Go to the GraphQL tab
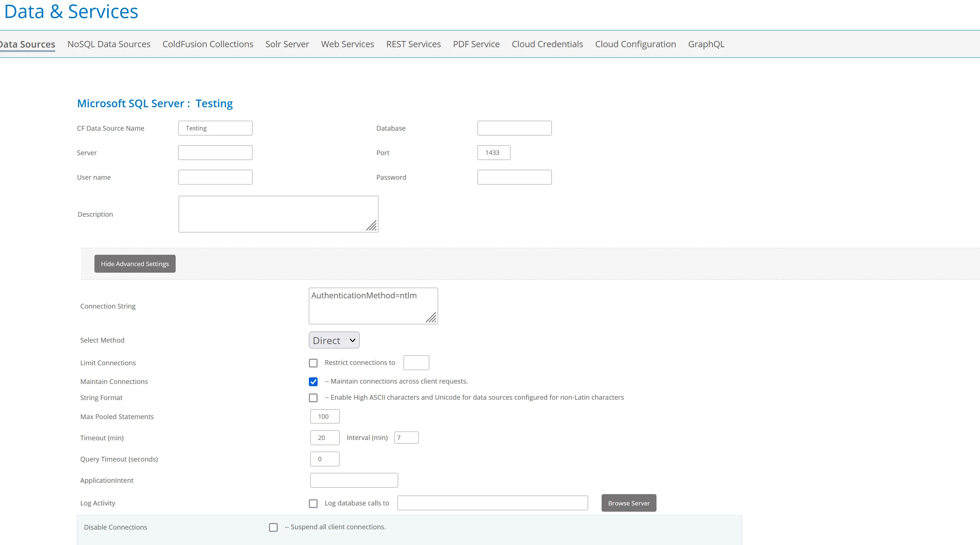980x545 pixels. click(x=706, y=44)
